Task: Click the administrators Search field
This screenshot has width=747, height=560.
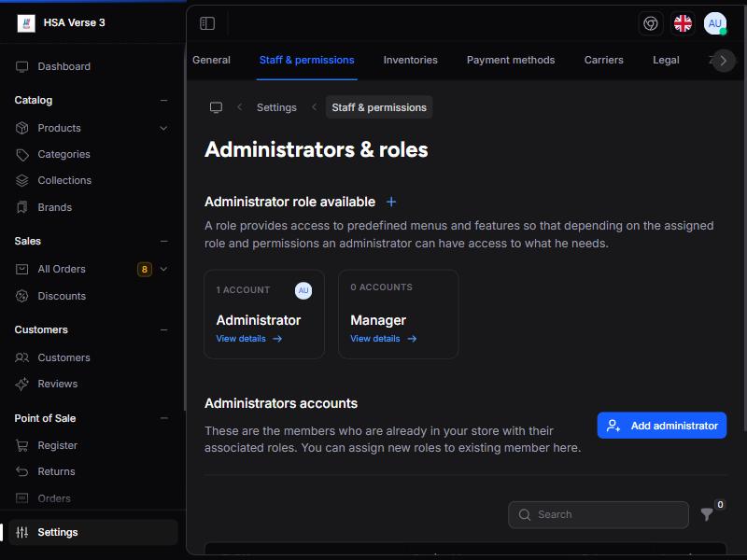Action: point(599,515)
